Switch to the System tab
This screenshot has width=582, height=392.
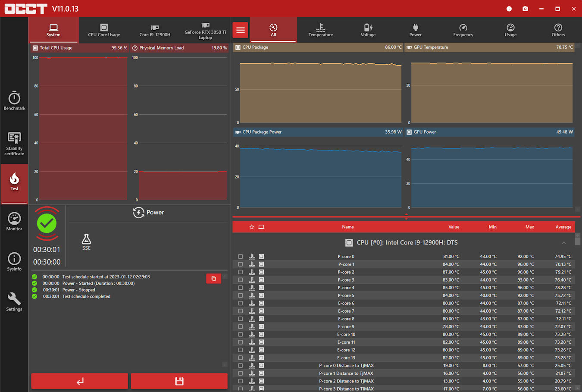(x=53, y=30)
